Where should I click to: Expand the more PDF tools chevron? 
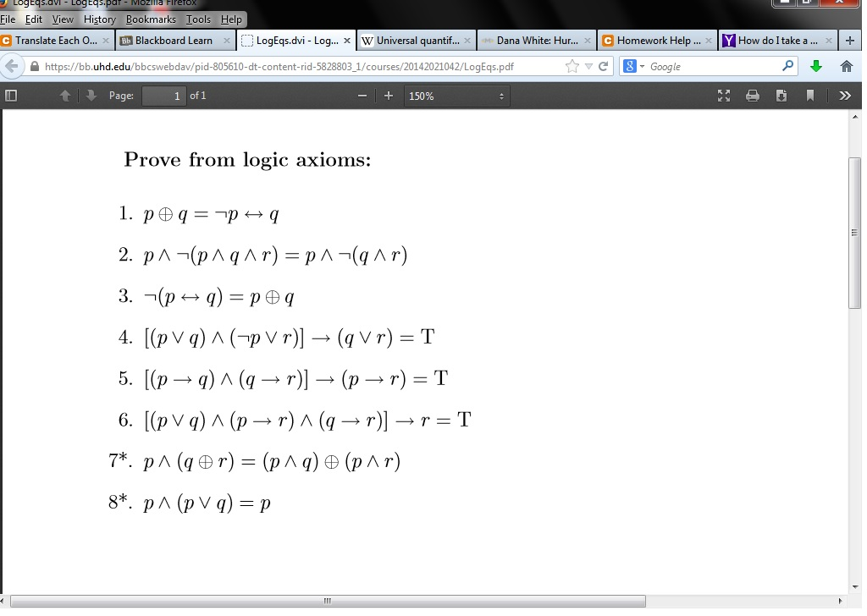point(844,96)
